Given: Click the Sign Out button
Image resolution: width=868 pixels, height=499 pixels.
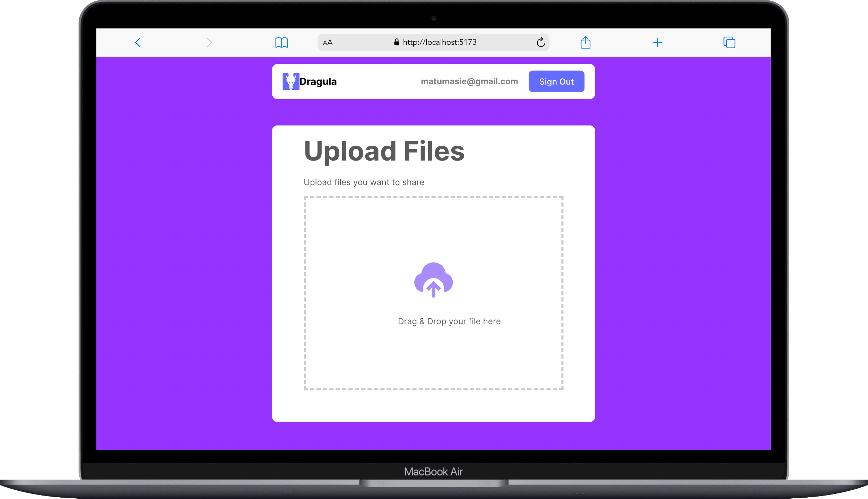Looking at the screenshot, I should coord(556,81).
